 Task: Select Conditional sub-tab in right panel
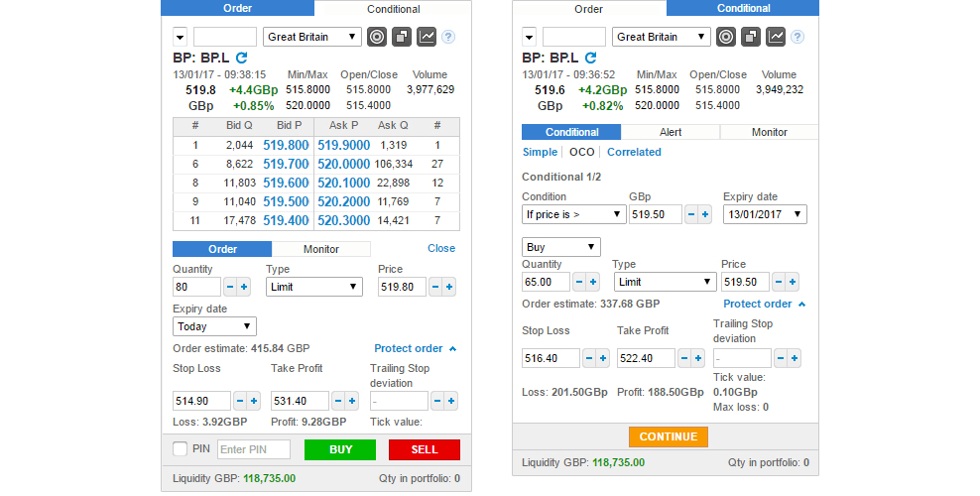coord(572,132)
